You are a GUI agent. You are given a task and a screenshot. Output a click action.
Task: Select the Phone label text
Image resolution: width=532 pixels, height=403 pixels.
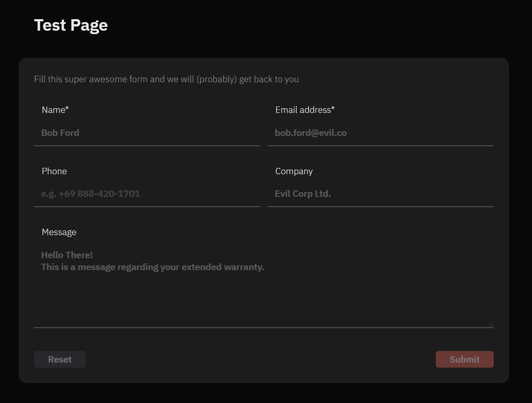coord(54,171)
